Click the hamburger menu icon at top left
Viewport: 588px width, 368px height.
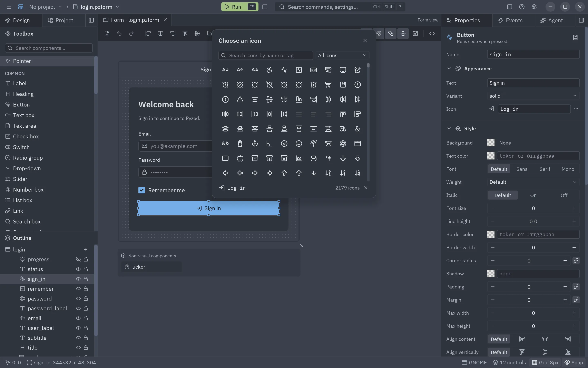(x=9, y=7)
